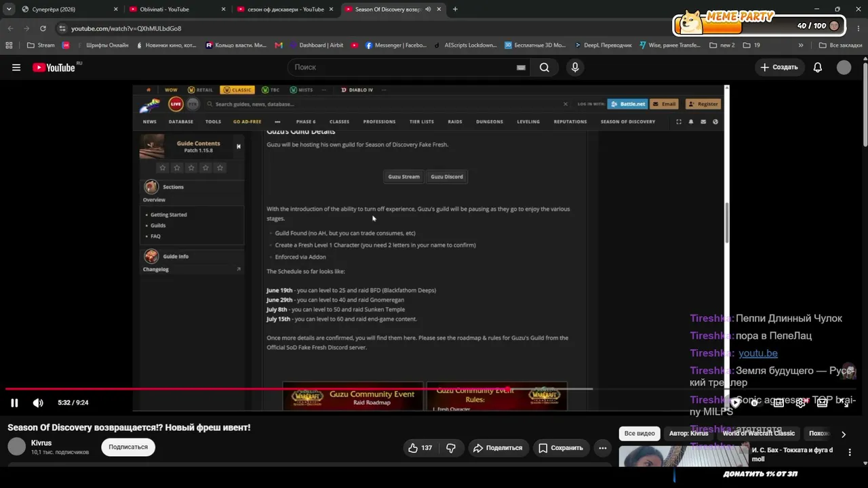Open more actions three-dot menu under video
The height and width of the screenshot is (488, 868).
[602, 448]
